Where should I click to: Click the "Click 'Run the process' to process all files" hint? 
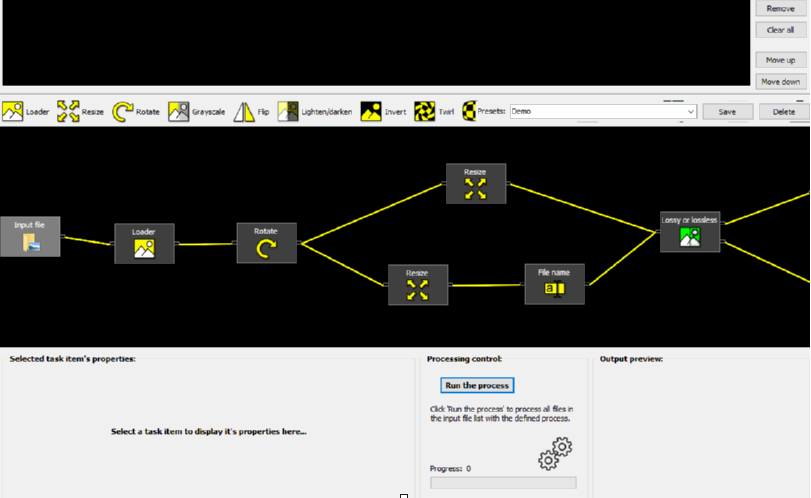click(x=501, y=414)
